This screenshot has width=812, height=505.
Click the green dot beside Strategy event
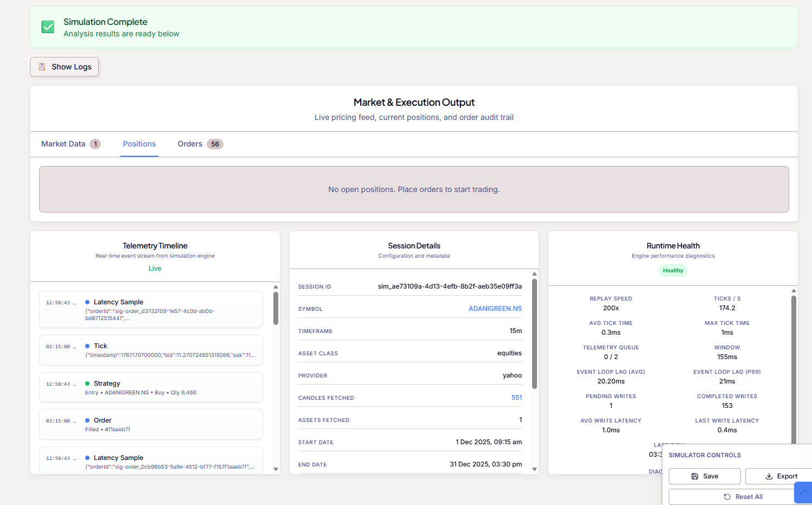tap(87, 383)
